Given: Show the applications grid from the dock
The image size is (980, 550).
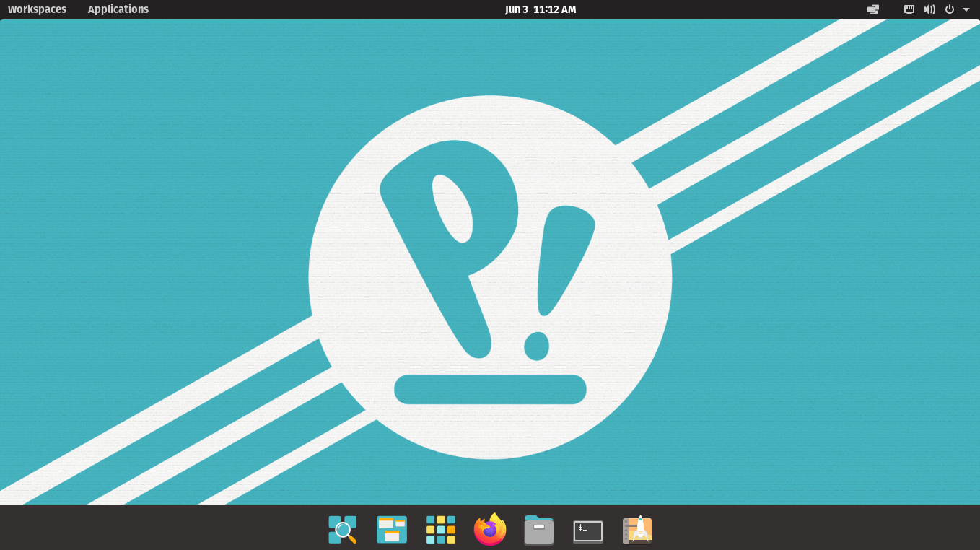Looking at the screenshot, I should pos(440,529).
